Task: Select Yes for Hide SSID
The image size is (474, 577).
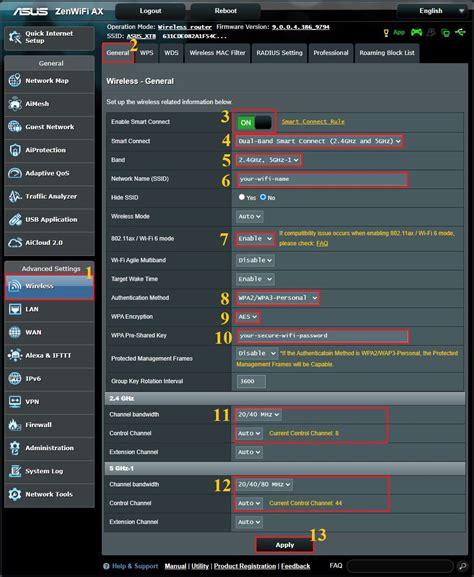Action: (241, 197)
